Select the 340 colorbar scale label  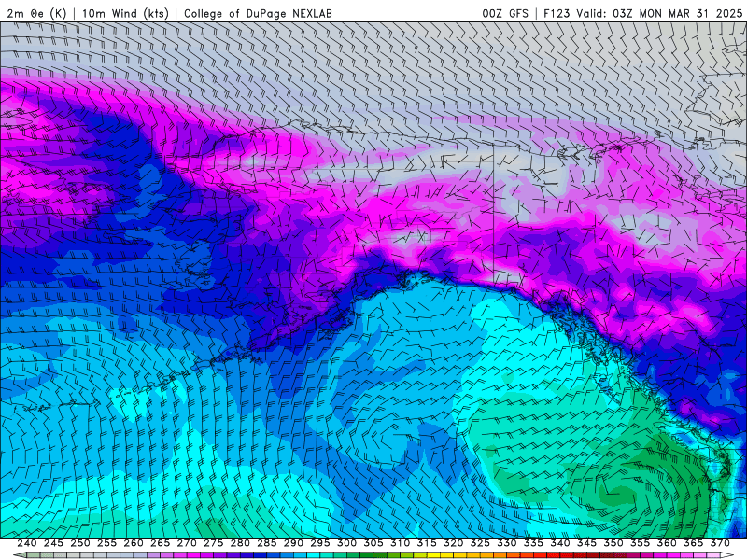click(x=560, y=543)
